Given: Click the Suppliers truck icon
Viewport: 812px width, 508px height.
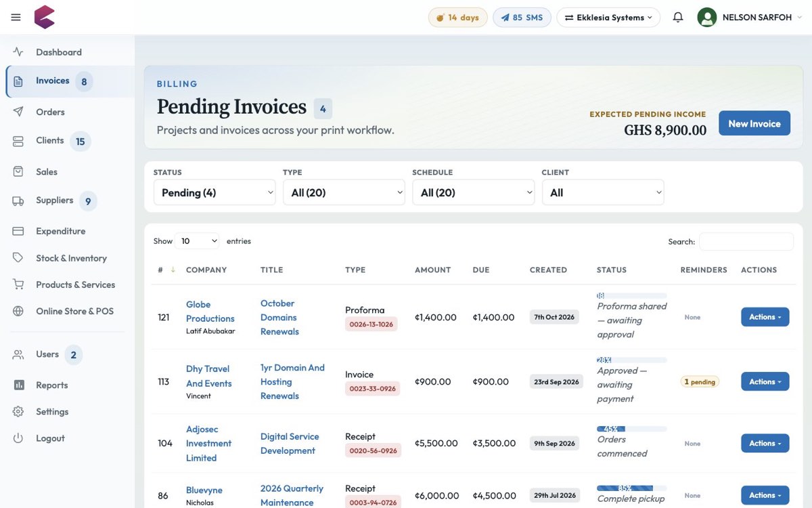Looking at the screenshot, I should [x=18, y=200].
